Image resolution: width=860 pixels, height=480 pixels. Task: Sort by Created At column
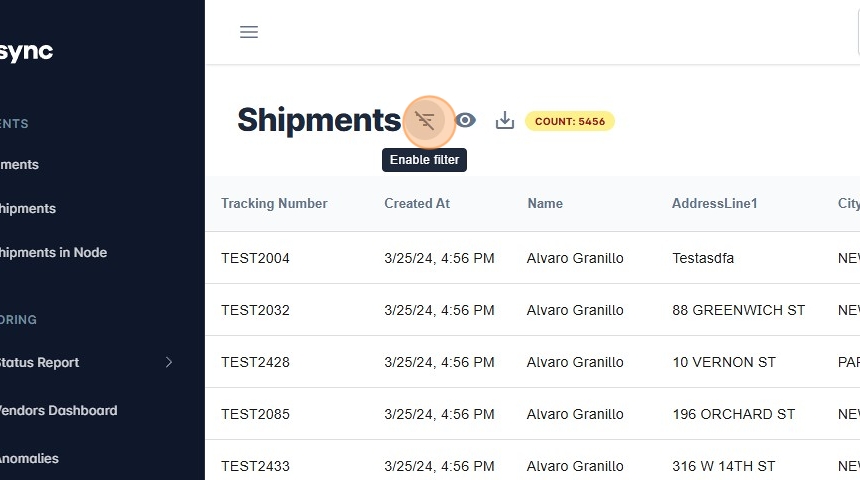[x=417, y=203]
